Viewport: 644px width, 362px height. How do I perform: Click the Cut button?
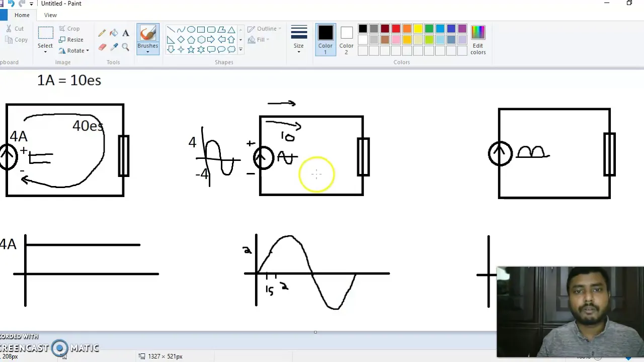(x=15, y=29)
